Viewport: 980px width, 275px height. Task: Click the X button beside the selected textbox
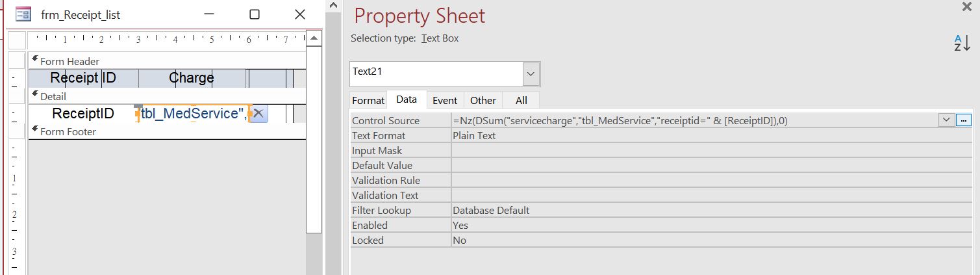tap(258, 113)
